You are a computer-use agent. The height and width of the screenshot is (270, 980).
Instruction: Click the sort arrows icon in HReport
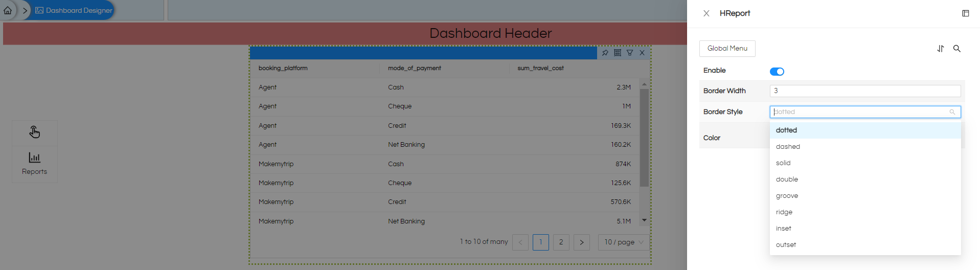pyautogui.click(x=941, y=49)
